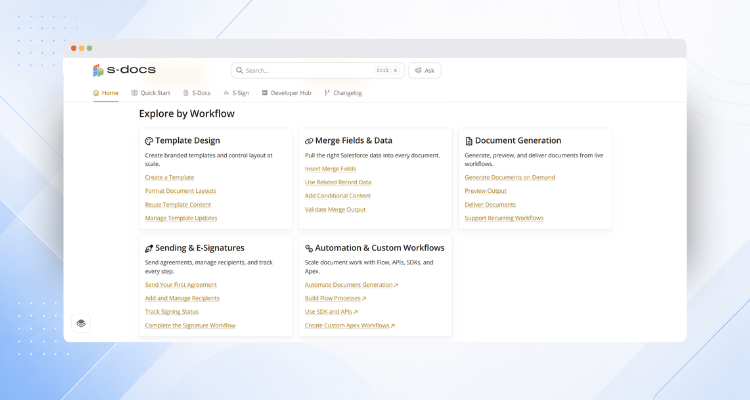
Task: Click the Template Design card heading
Action: tap(188, 141)
